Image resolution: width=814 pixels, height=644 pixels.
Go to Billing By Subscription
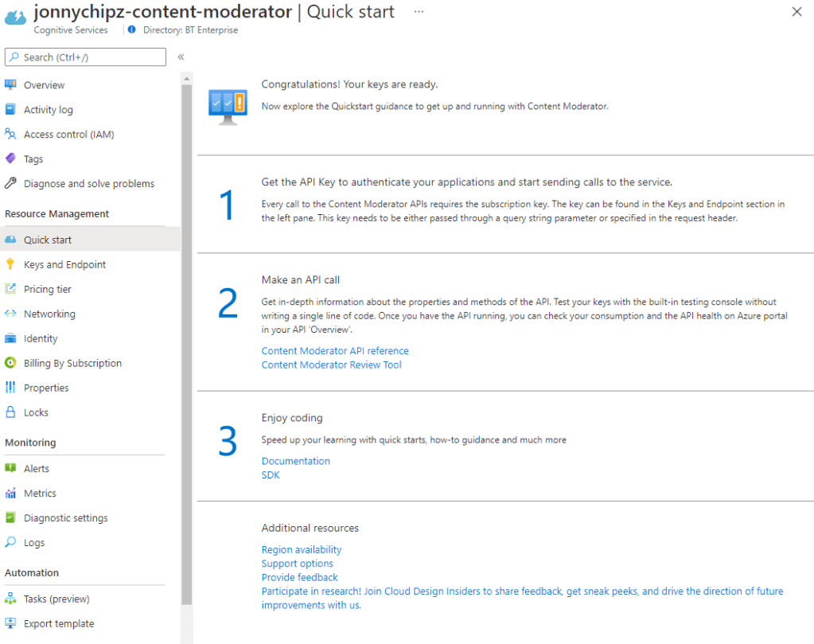[72, 363]
